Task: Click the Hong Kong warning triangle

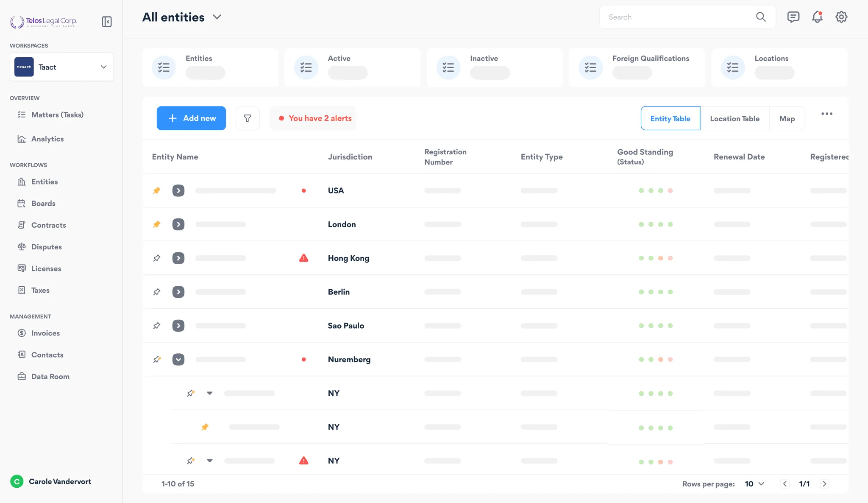Action: (x=303, y=258)
